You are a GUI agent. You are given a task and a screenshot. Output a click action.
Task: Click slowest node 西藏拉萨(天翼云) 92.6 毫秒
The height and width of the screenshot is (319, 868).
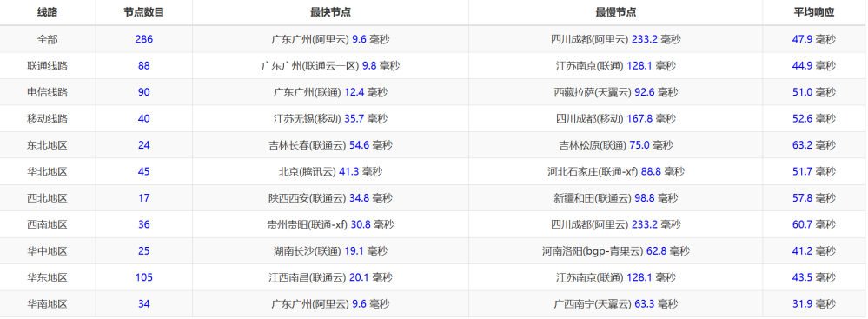click(x=615, y=92)
